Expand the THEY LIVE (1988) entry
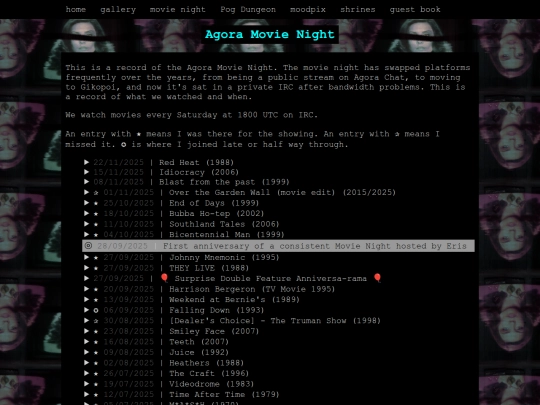Screen dimensions: 540x405 pos(87,268)
